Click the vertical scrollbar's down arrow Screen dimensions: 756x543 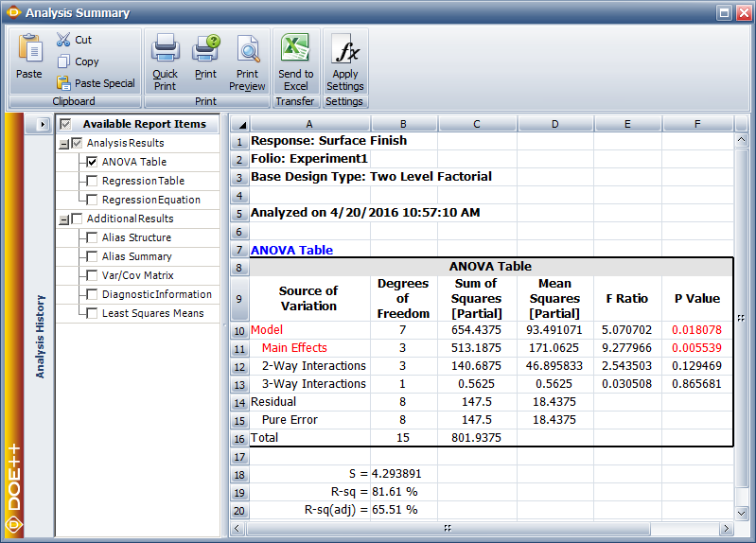coord(741,513)
